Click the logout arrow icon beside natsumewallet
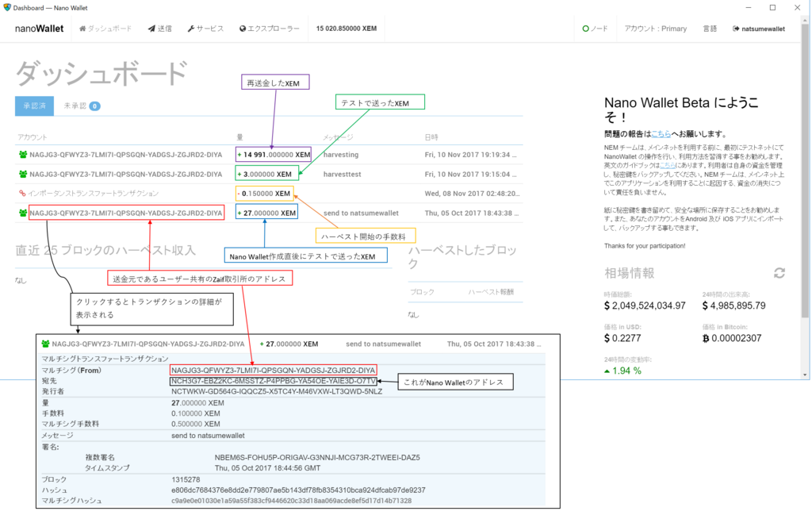812x515 pixels. coord(736,29)
